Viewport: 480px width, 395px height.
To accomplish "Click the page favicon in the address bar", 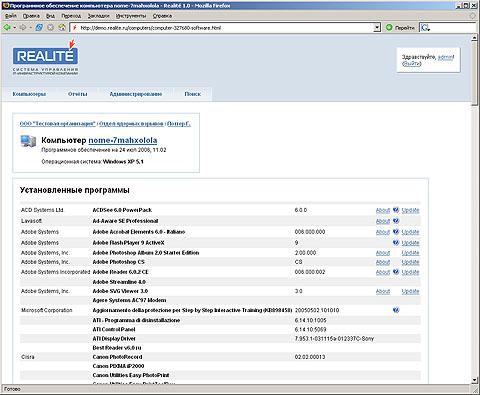I will (75, 28).
